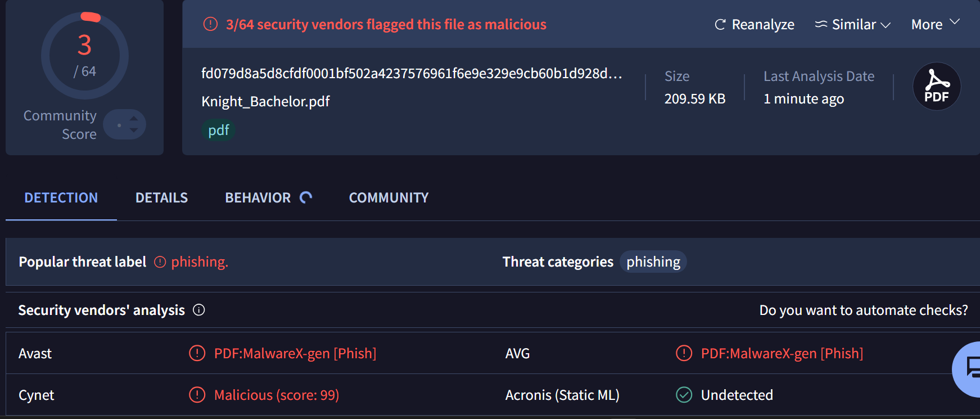Expand the Similar dropdown
This screenshot has height=419, width=980.
[x=852, y=25]
